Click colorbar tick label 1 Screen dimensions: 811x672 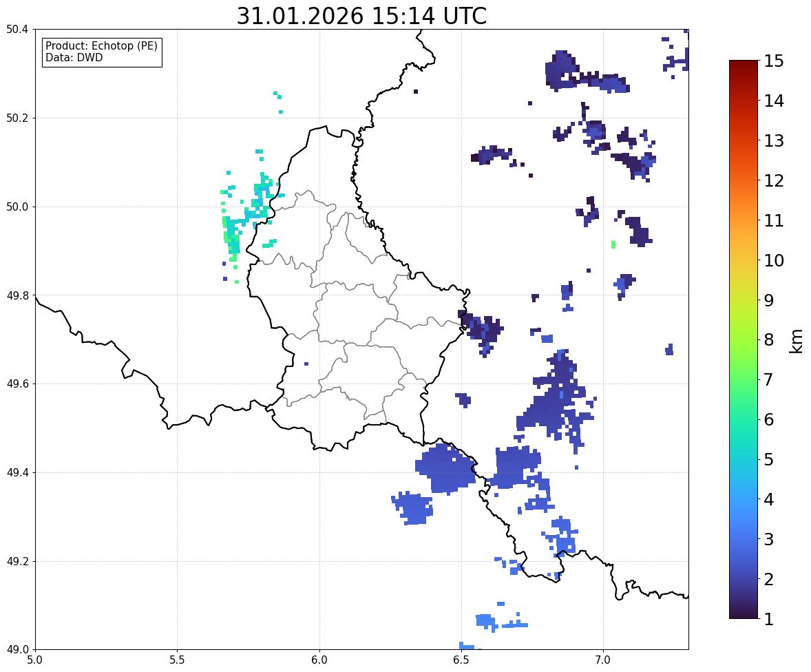point(769,619)
